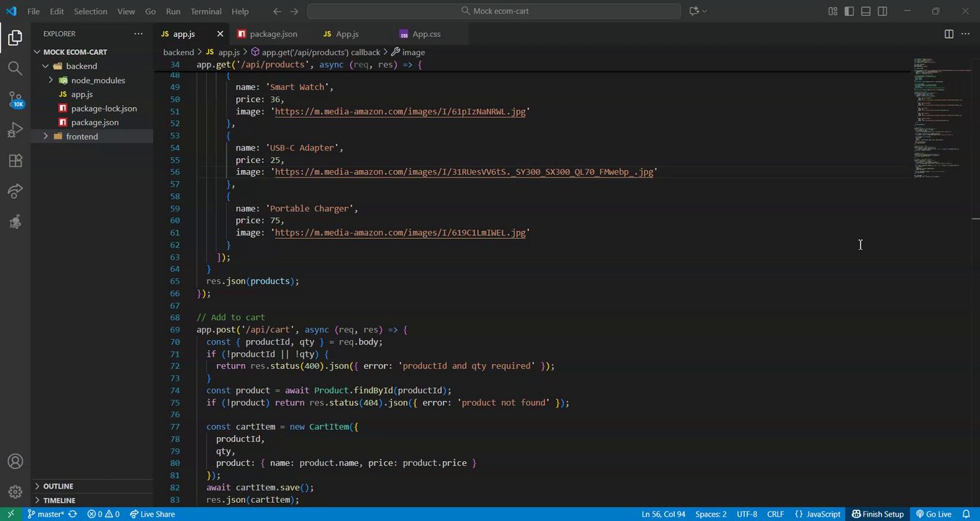Open the Accounts icon
Viewport: 980px width, 521px height.
pyautogui.click(x=15, y=462)
